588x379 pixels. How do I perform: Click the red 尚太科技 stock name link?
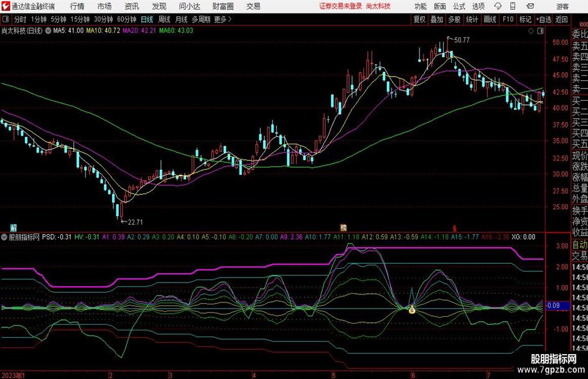pos(378,6)
